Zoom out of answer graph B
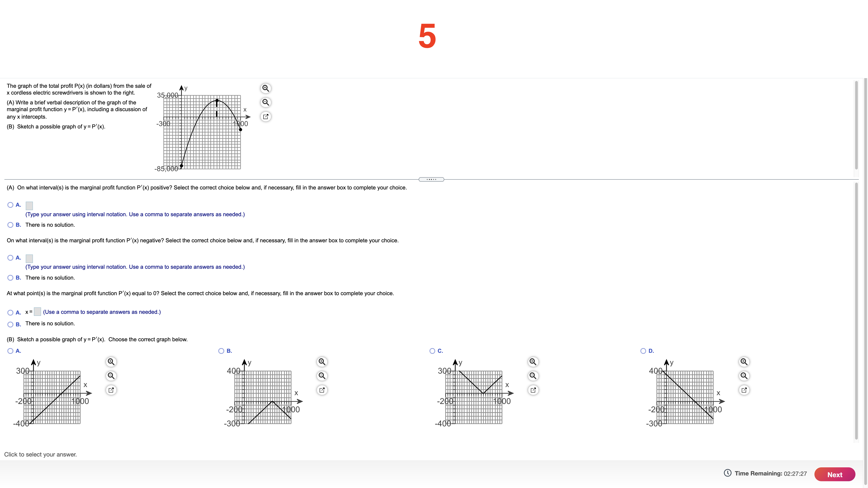Viewport: 868px width, 488px height. 322,375
